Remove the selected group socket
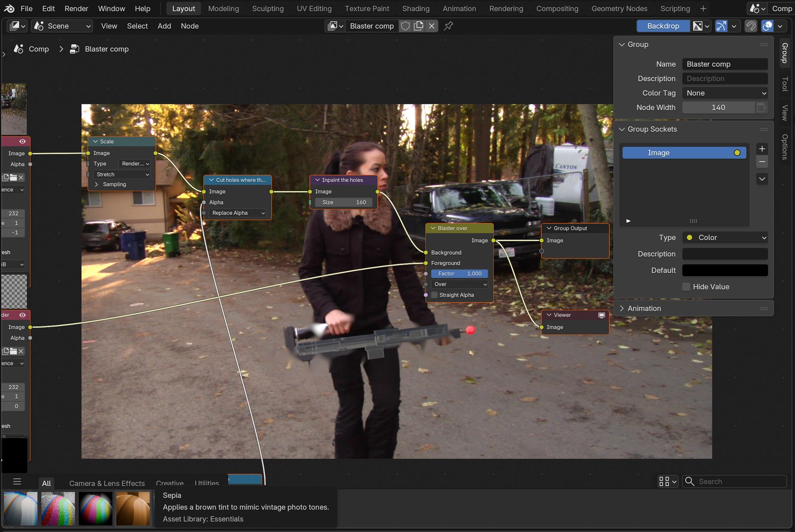 pyautogui.click(x=762, y=162)
